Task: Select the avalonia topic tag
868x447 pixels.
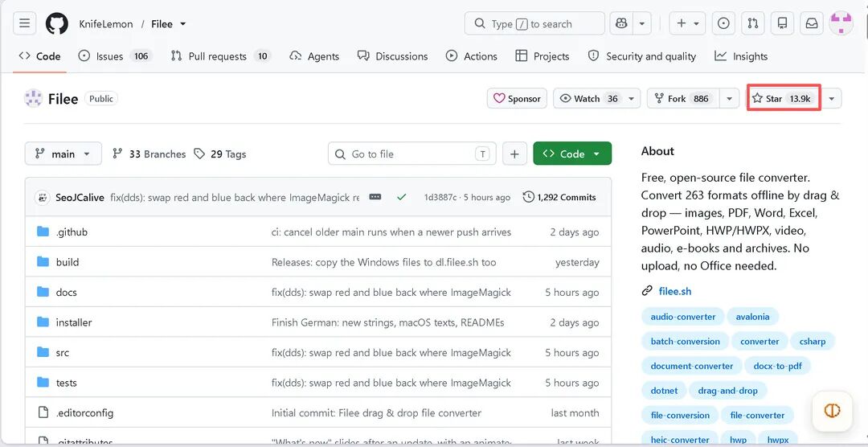Action: (x=753, y=317)
